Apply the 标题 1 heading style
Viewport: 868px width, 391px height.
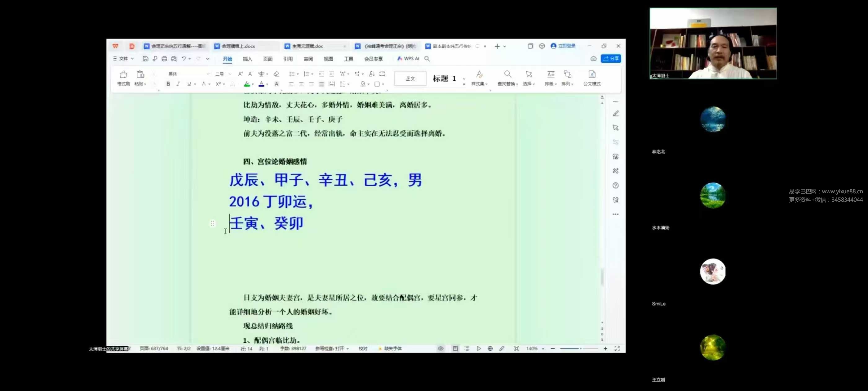[x=444, y=79]
